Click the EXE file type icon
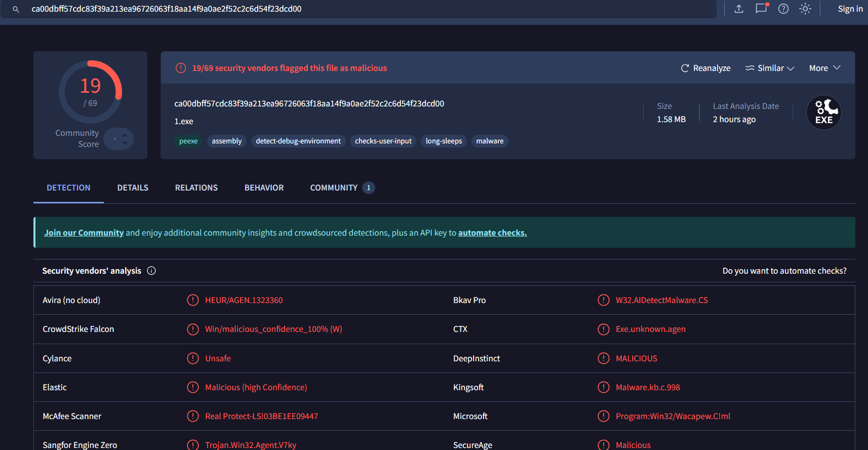The width and height of the screenshot is (868, 450). 824,113
